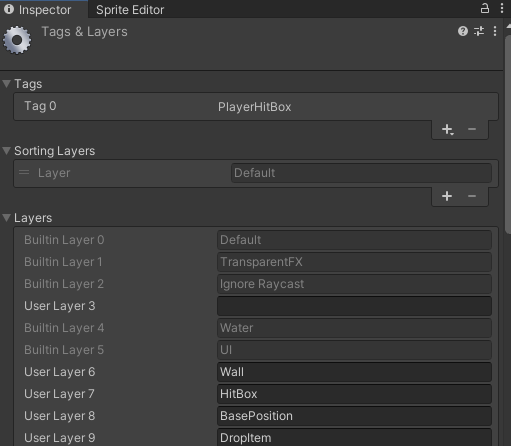
Task: Click Builtin Layer 1 TransparentFX field
Action: (354, 262)
